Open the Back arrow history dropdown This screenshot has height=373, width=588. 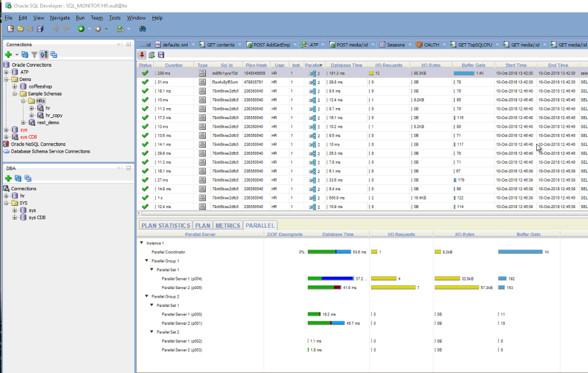(89, 29)
